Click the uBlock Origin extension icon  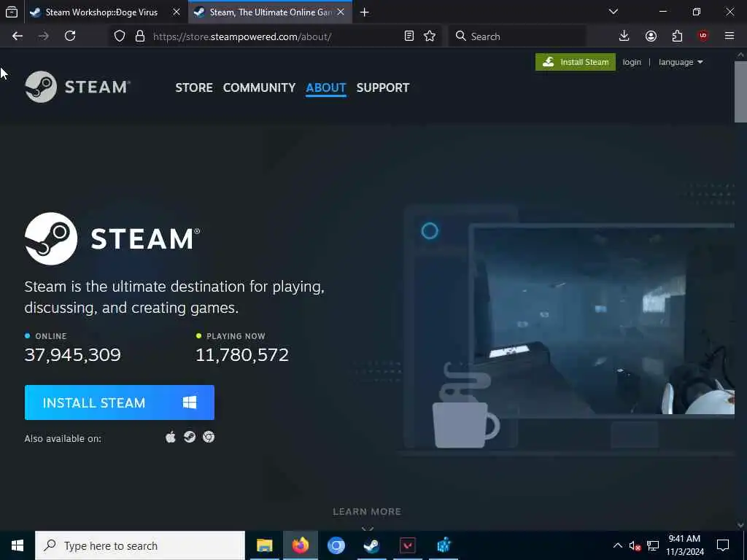pyautogui.click(x=703, y=36)
